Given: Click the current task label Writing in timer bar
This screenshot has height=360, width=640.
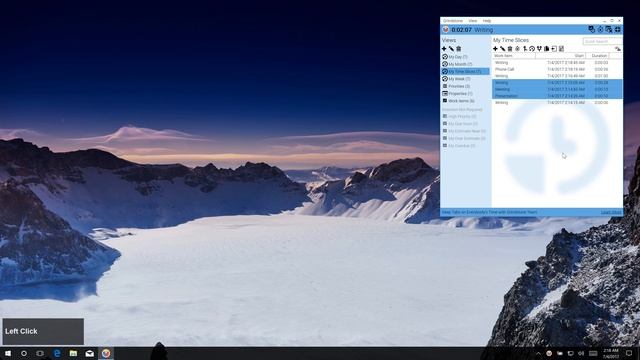Looking at the screenshot, I should point(484,30).
